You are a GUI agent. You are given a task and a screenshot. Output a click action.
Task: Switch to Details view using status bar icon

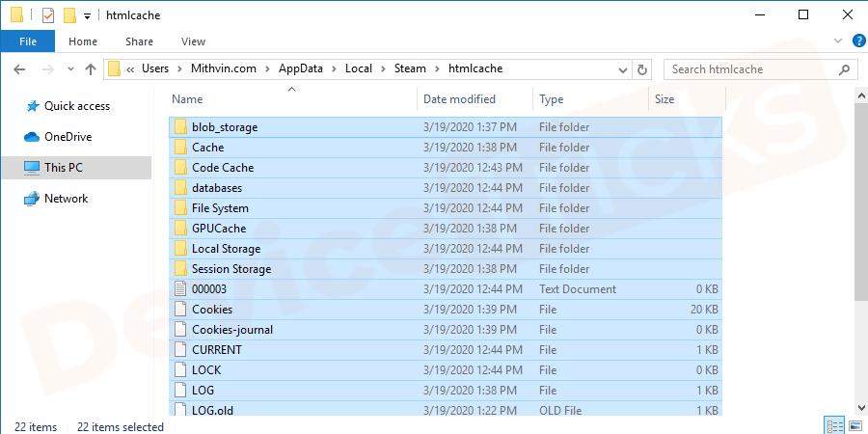[833, 425]
